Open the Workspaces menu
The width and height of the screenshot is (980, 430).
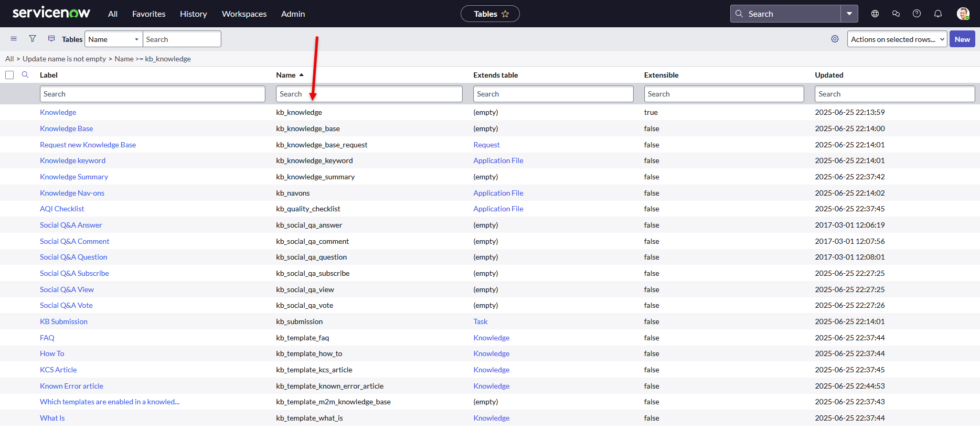click(x=244, y=14)
